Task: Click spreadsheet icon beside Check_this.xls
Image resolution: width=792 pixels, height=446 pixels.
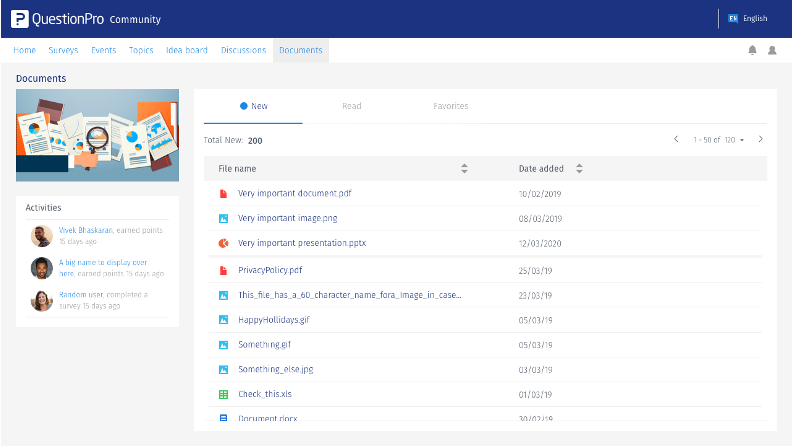Action: coord(223,394)
